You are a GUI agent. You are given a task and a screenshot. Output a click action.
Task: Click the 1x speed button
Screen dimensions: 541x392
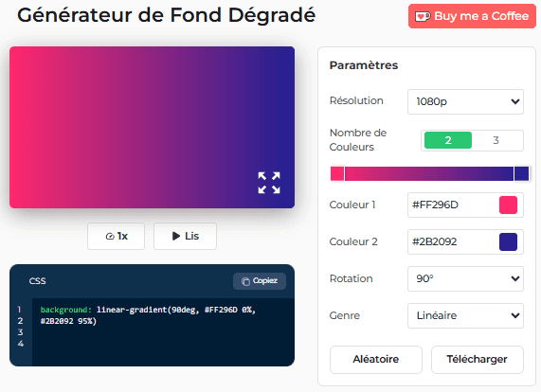tap(116, 236)
